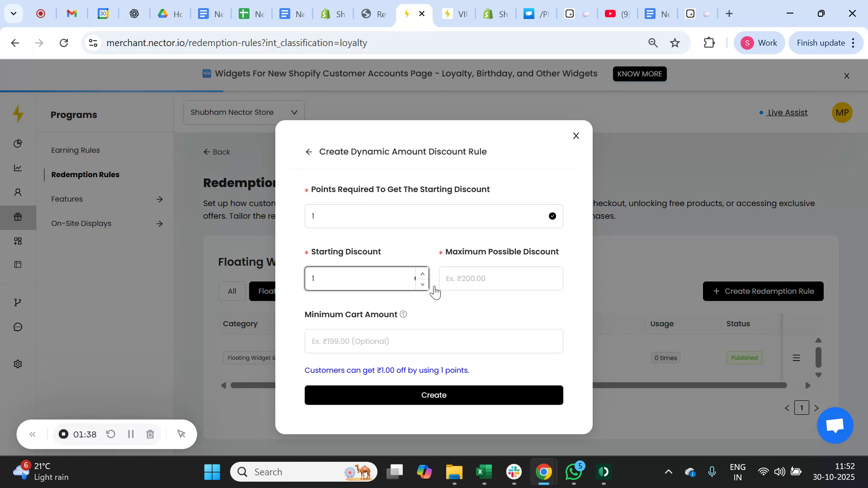Open the Finish update kebab menu
Viewport: 868px width, 488px height.
[x=854, y=42]
